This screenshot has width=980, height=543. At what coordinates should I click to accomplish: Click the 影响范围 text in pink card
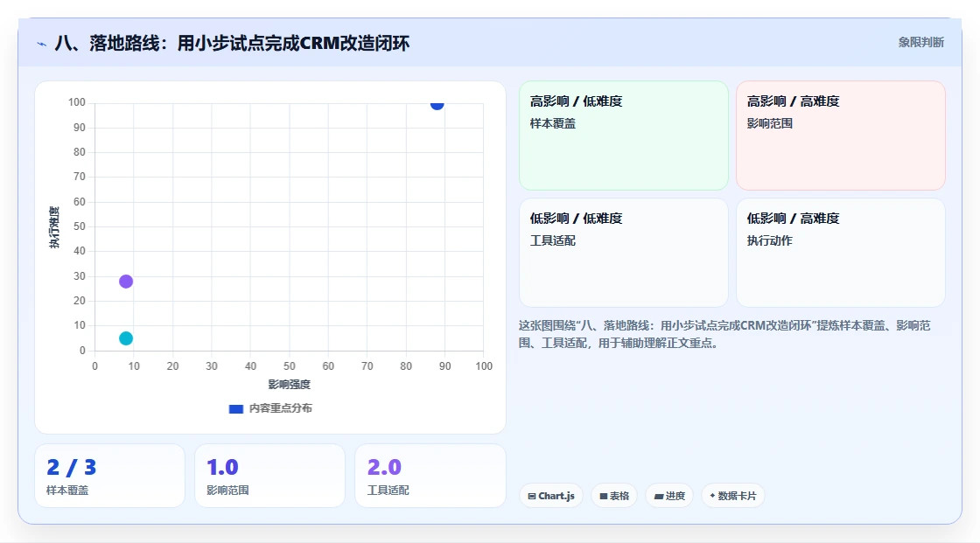(769, 123)
